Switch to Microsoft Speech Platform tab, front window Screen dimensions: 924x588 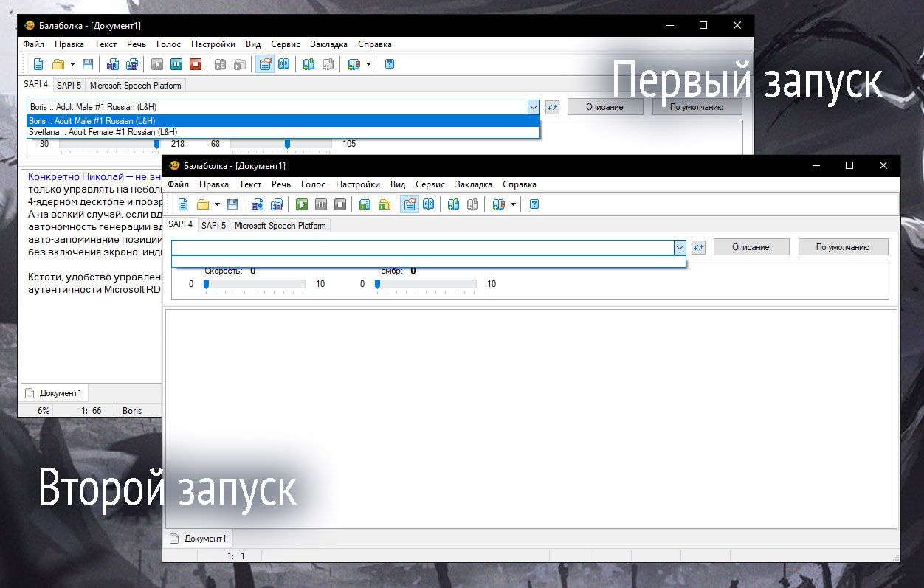(280, 226)
